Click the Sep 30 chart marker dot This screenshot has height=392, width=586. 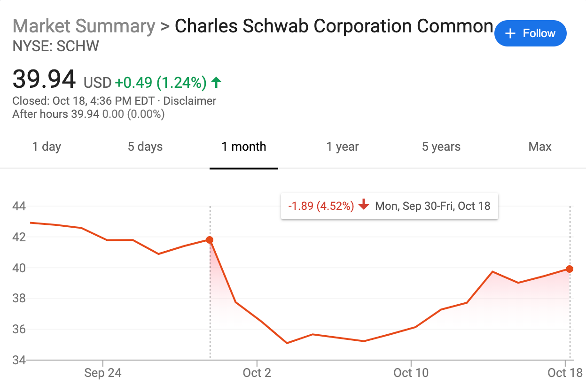tap(210, 240)
